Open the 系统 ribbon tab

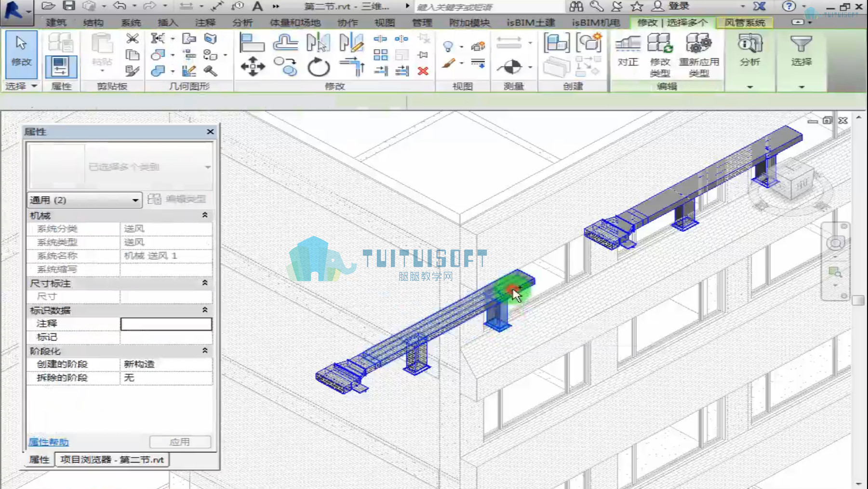pos(131,23)
